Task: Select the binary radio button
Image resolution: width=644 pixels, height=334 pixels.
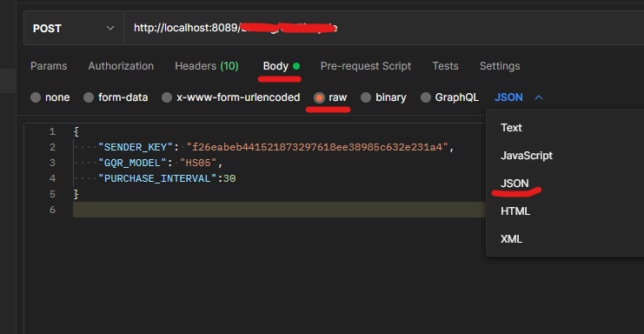Action: point(366,97)
